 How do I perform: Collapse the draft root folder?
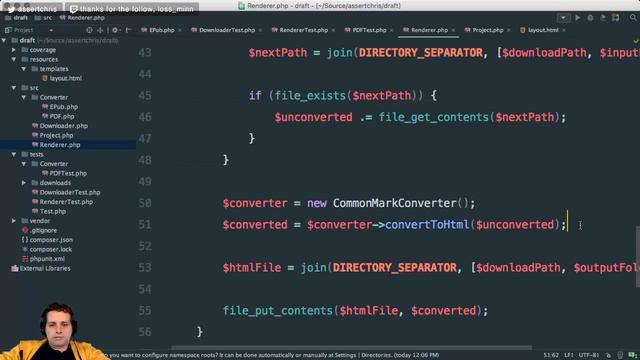(x=4, y=40)
